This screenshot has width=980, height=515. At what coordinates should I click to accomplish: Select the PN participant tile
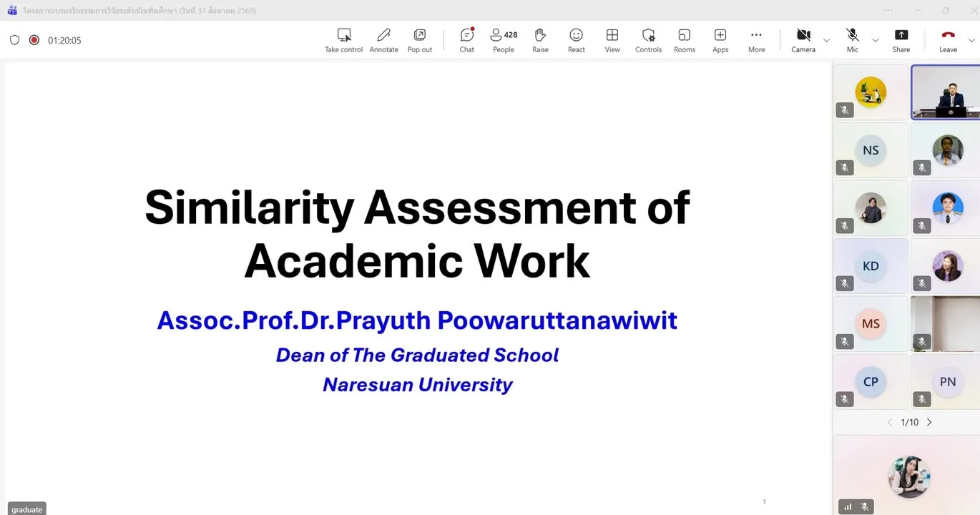(946, 381)
